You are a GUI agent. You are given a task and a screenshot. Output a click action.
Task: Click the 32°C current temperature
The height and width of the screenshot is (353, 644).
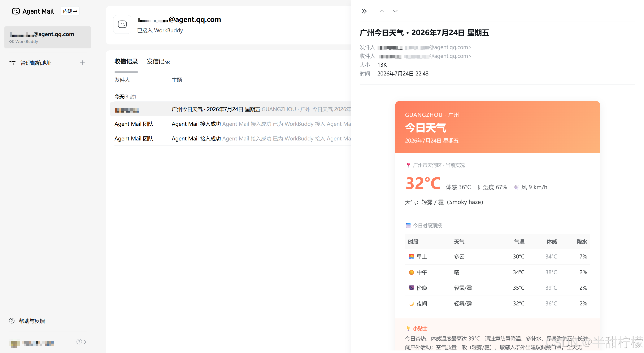(423, 183)
